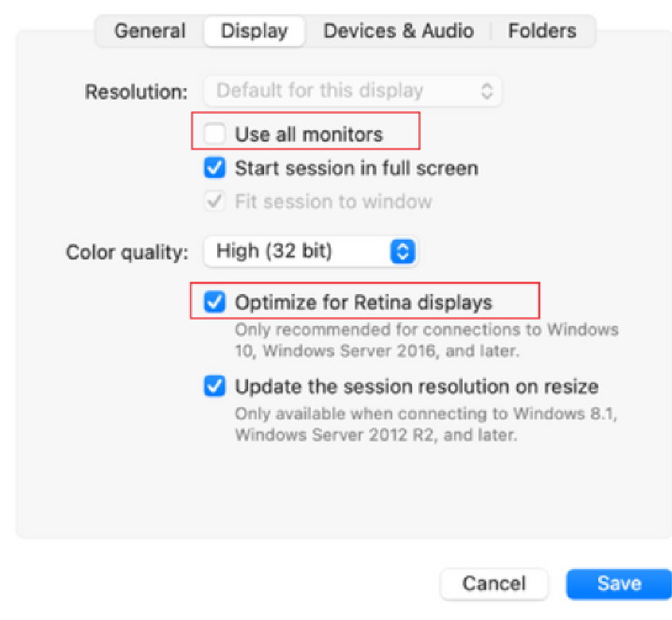Toggle Fit session to window checkbox
Viewport: 672px width, 620px height.
point(215,201)
